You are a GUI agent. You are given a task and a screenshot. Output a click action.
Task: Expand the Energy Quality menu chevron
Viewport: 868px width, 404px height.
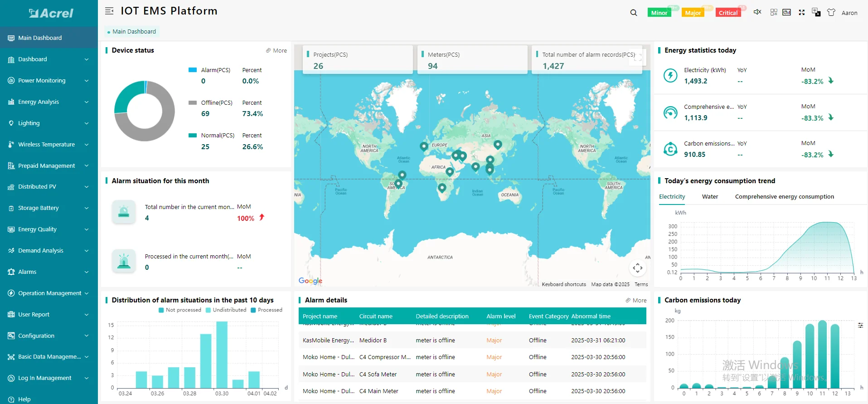(86, 229)
